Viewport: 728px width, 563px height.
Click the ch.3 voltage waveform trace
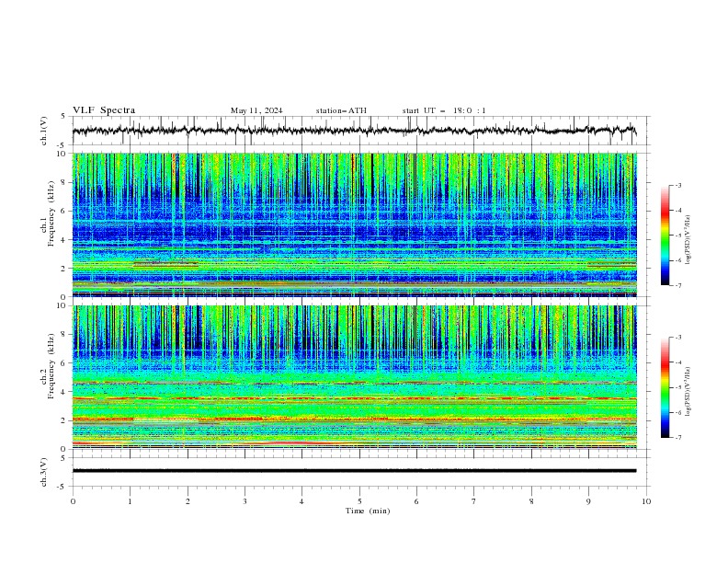(354, 471)
